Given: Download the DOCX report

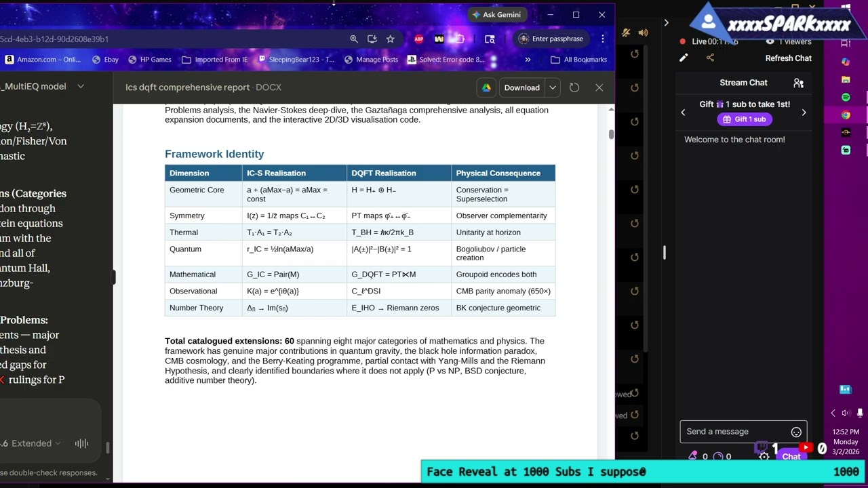Looking at the screenshot, I should pyautogui.click(x=521, y=87).
